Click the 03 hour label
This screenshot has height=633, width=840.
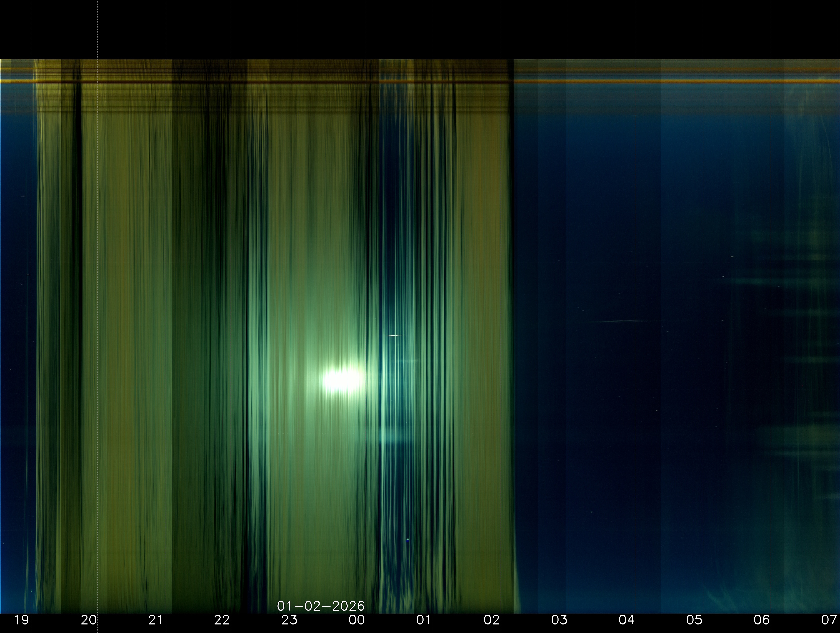(559, 620)
